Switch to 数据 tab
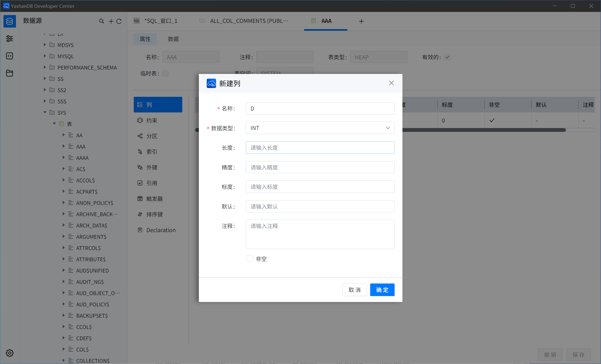The height and width of the screenshot is (364, 601). pyautogui.click(x=173, y=39)
